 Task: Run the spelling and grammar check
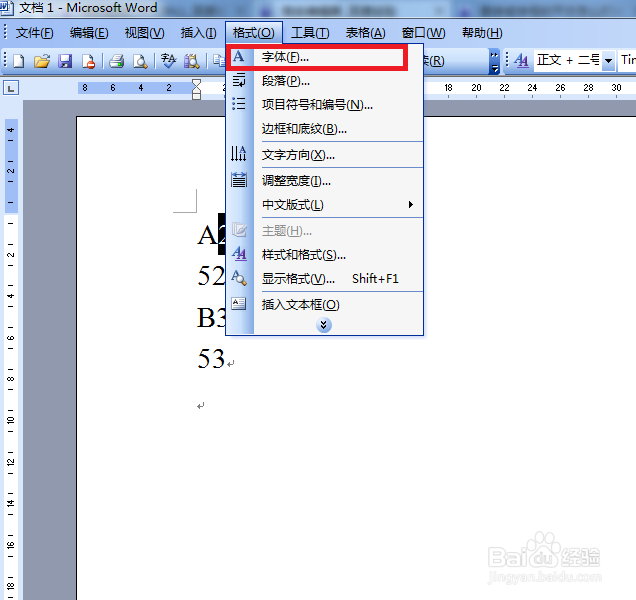pos(168,61)
